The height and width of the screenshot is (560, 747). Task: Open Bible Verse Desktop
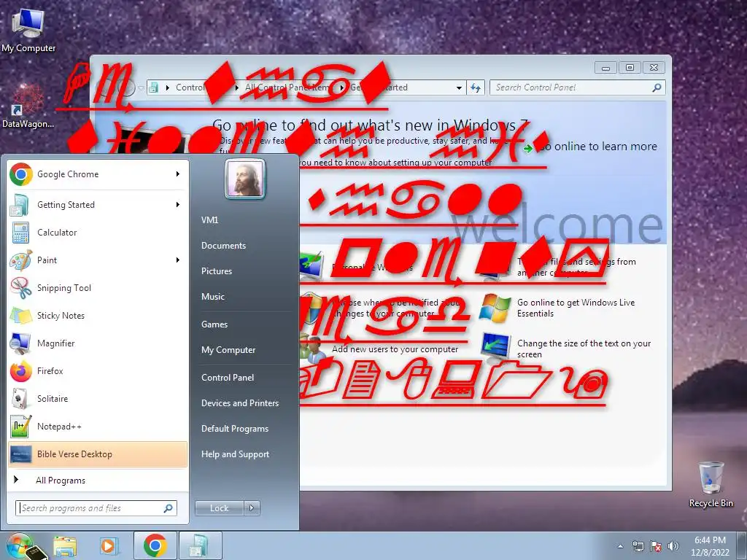[98, 454]
